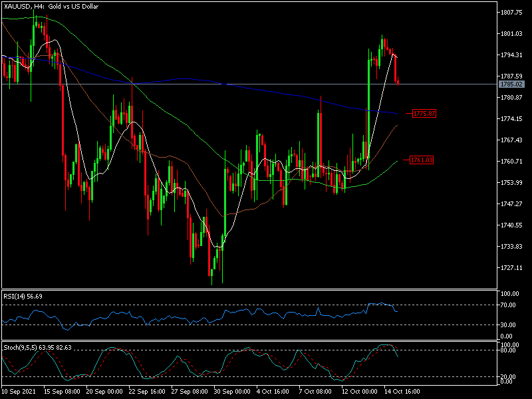Click the 30 Sep 00:00 time label
The width and height of the screenshot is (532, 399).
[x=232, y=392]
